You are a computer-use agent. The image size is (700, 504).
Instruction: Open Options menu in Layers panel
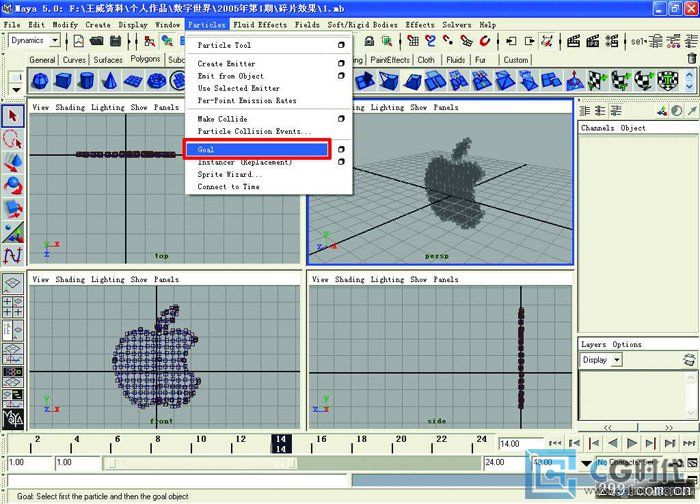click(627, 344)
